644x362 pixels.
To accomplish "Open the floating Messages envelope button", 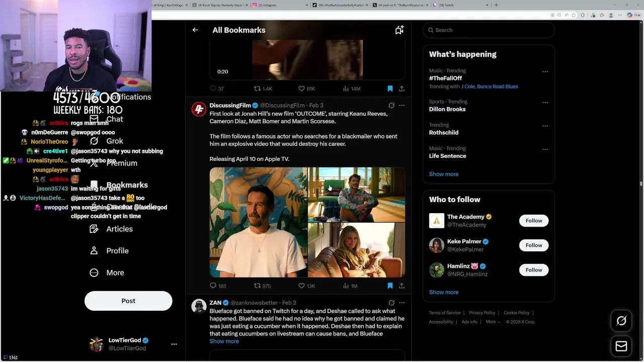I will 621,346.
